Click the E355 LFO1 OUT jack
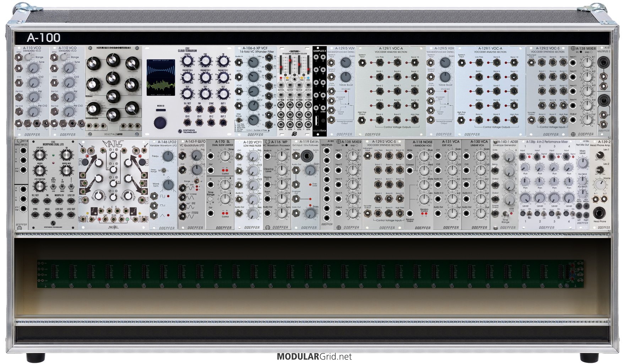 59,215
